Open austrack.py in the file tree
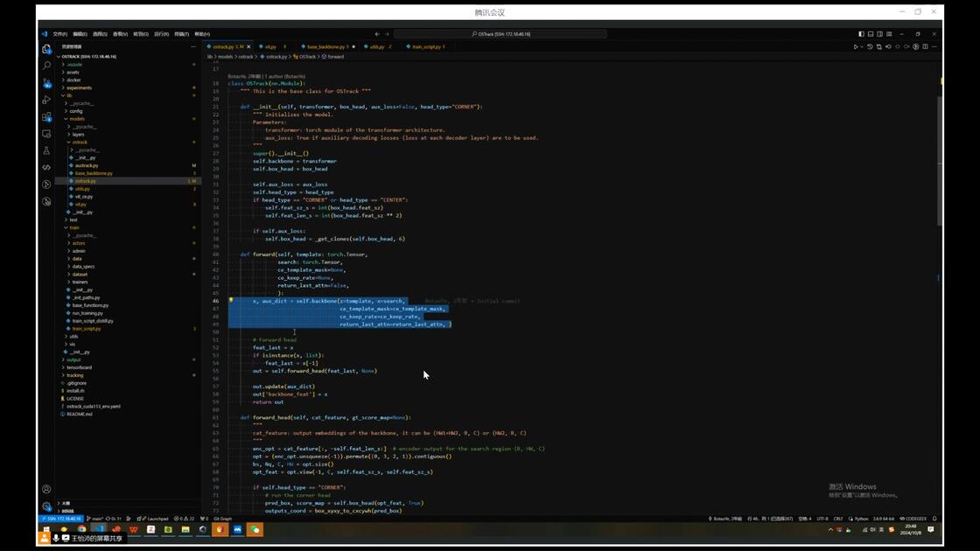The height and width of the screenshot is (551, 980). pos(128,165)
